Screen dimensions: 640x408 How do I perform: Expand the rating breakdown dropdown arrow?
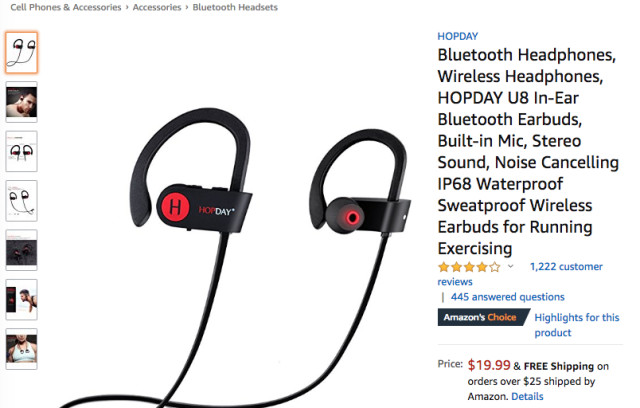(510, 267)
